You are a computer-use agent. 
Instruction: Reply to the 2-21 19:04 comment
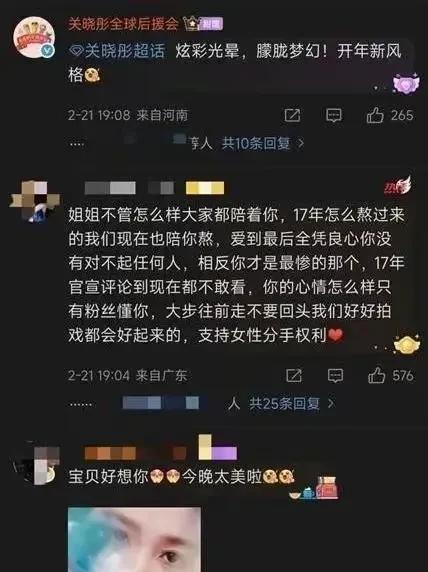point(335,375)
